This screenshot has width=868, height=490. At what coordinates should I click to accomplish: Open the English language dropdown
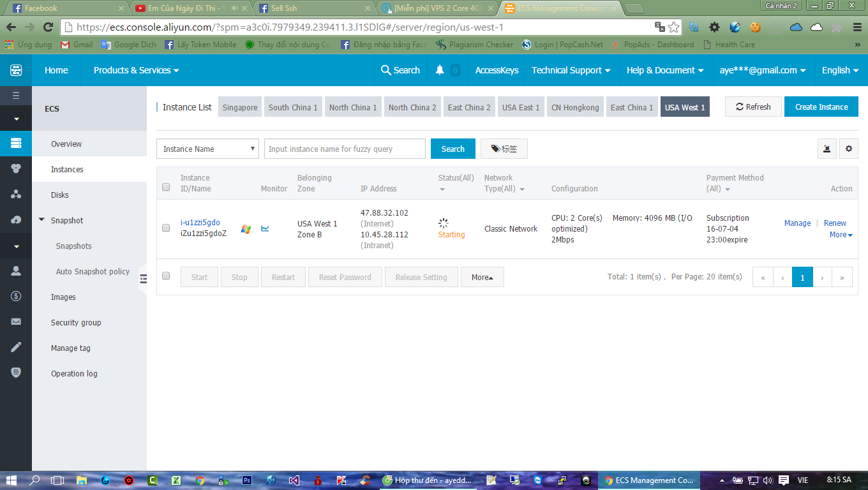point(840,70)
